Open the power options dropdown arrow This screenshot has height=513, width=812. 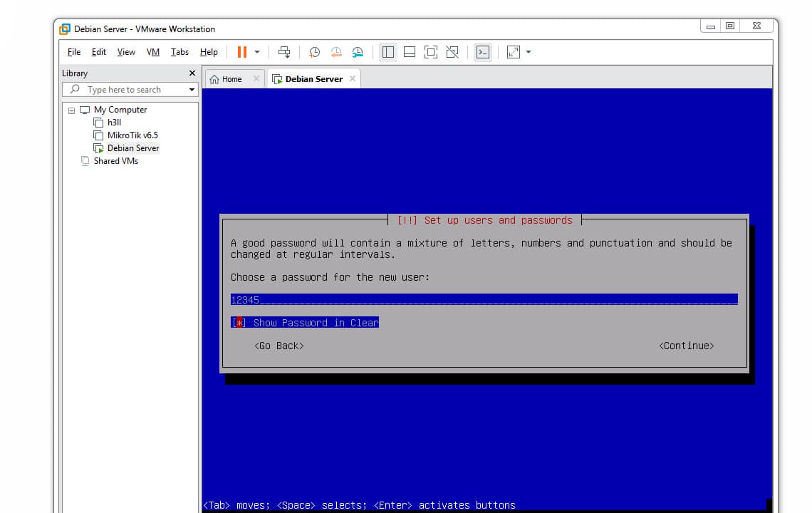(257, 52)
